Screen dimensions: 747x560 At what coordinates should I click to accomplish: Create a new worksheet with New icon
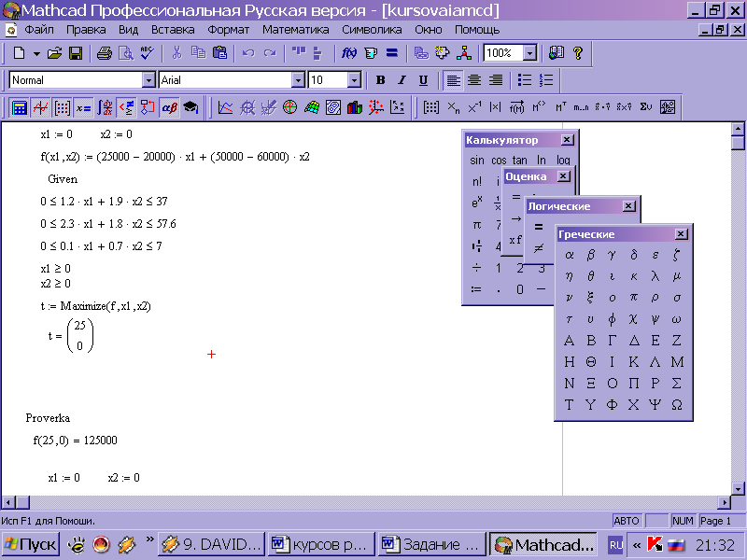(x=19, y=53)
